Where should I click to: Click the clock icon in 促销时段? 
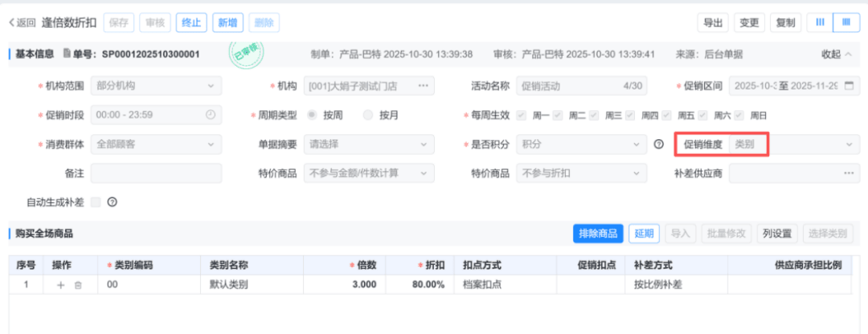coord(210,115)
